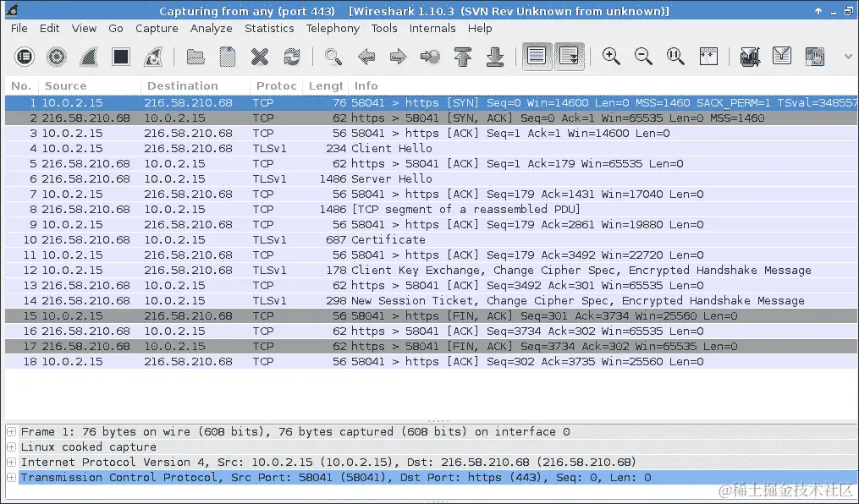Open a capture file folder icon
This screenshot has height=504, width=859.
[195, 57]
